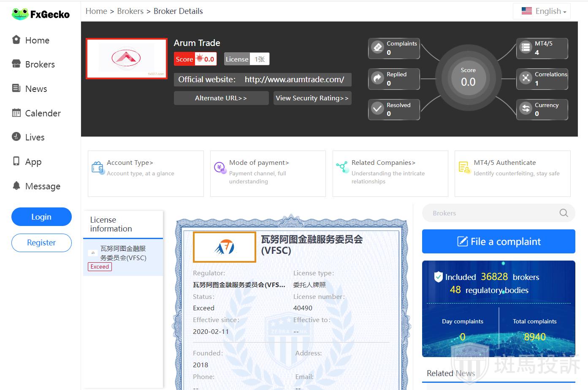588x390 pixels.
Task: Click the FxGecko frog logo
Action: pyautogui.click(x=20, y=14)
